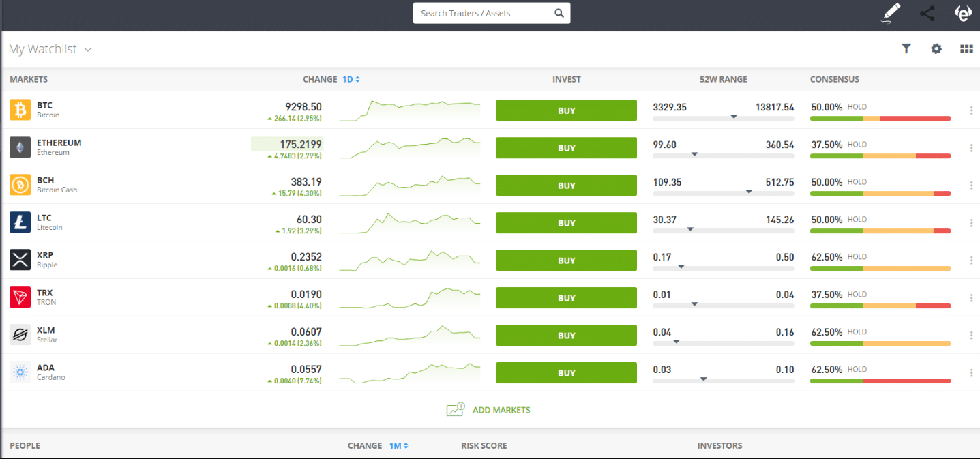980x459 pixels.
Task: Expand the My Watchlist dropdown
Action: click(87, 49)
